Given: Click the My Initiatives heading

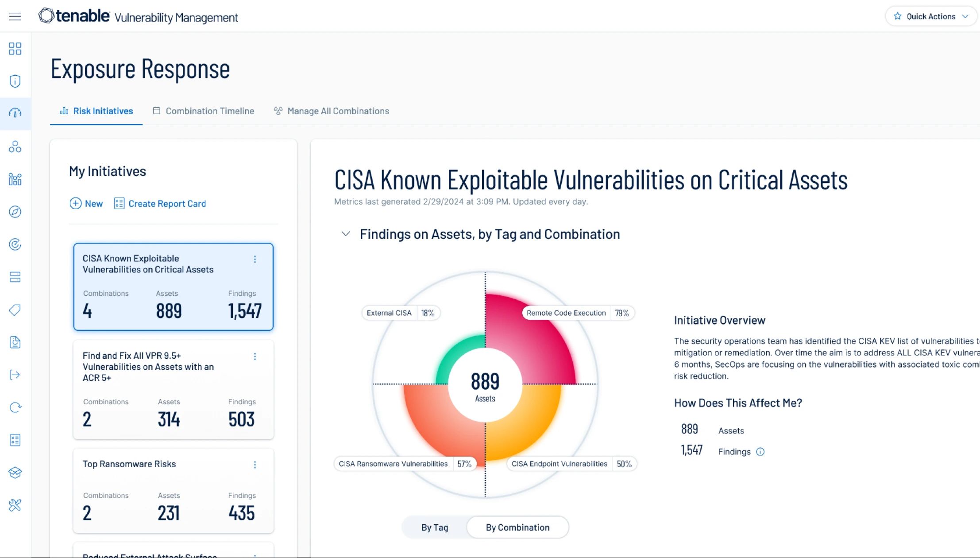Looking at the screenshot, I should tap(108, 171).
